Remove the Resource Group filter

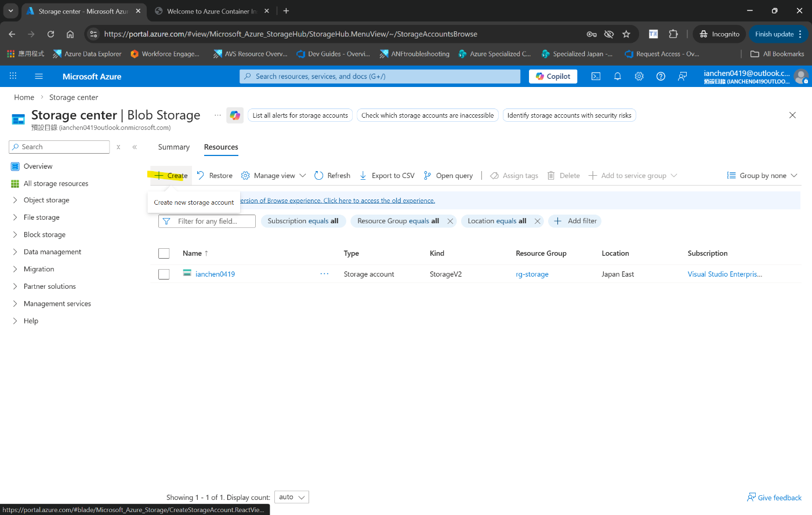450,221
